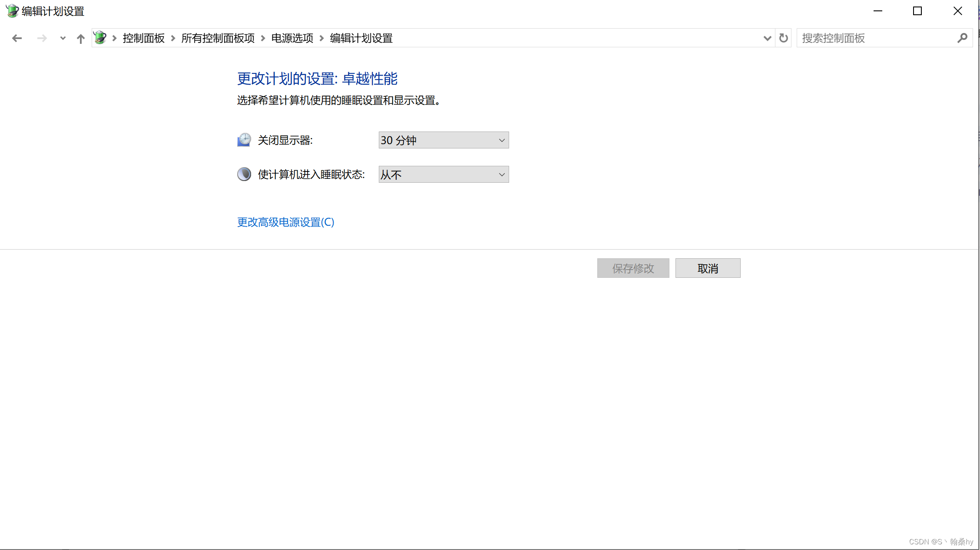The height and width of the screenshot is (550, 980).
Task: Click the power options icon in address bar
Action: 100,38
